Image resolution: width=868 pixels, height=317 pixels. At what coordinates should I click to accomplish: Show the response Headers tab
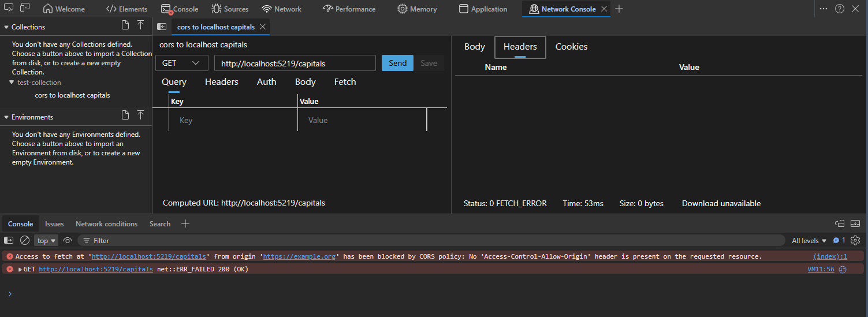point(520,47)
